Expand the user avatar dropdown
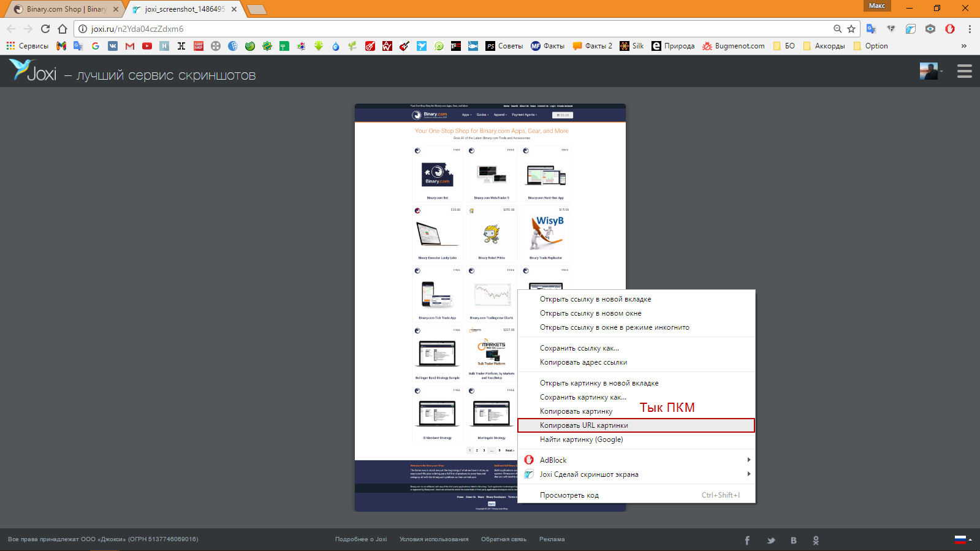 931,71
